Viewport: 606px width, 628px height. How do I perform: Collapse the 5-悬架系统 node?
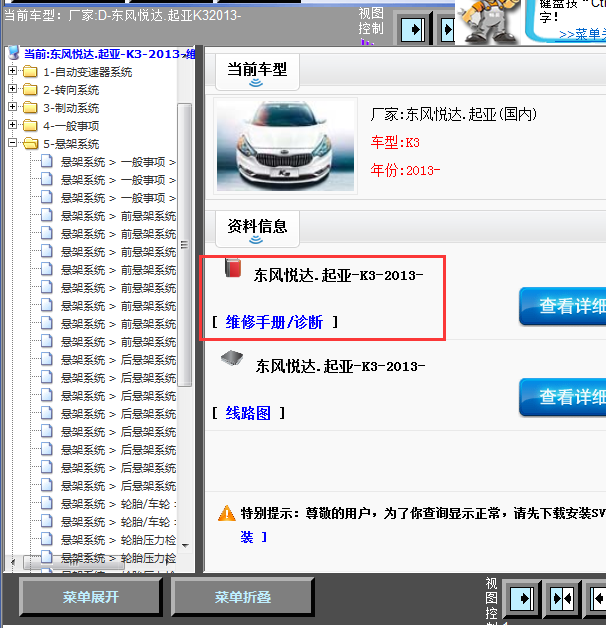click(12, 142)
